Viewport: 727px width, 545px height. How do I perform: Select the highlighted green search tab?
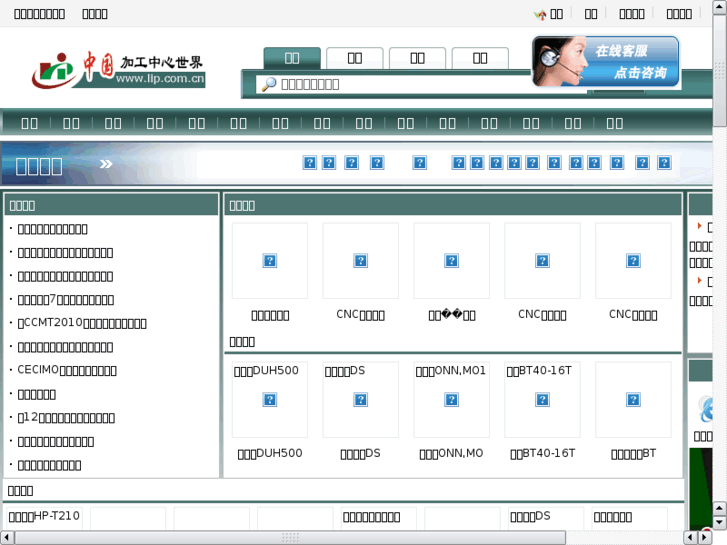[292, 58]
